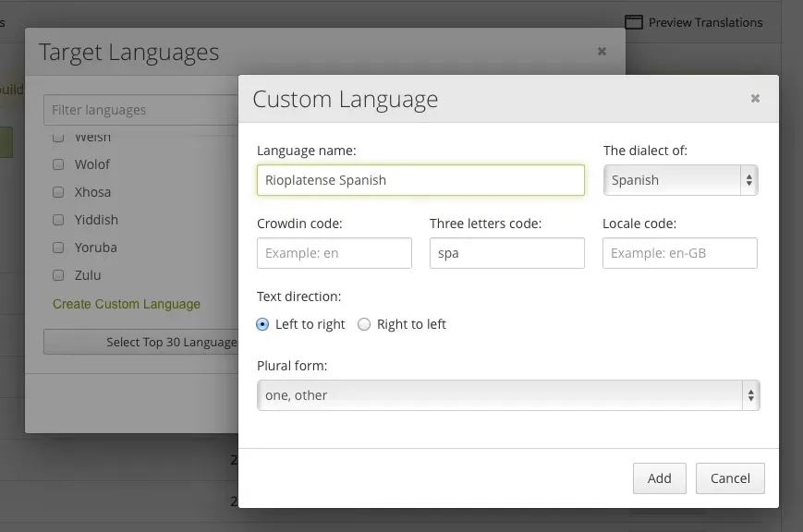Screen dimensions: 803x532
Task: Click the Crowdin code field
Action: coord(334,253)
